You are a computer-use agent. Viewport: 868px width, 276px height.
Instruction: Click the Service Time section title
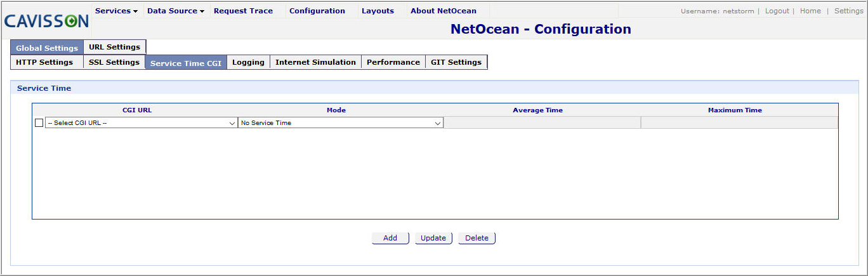(x=44, y=88)
